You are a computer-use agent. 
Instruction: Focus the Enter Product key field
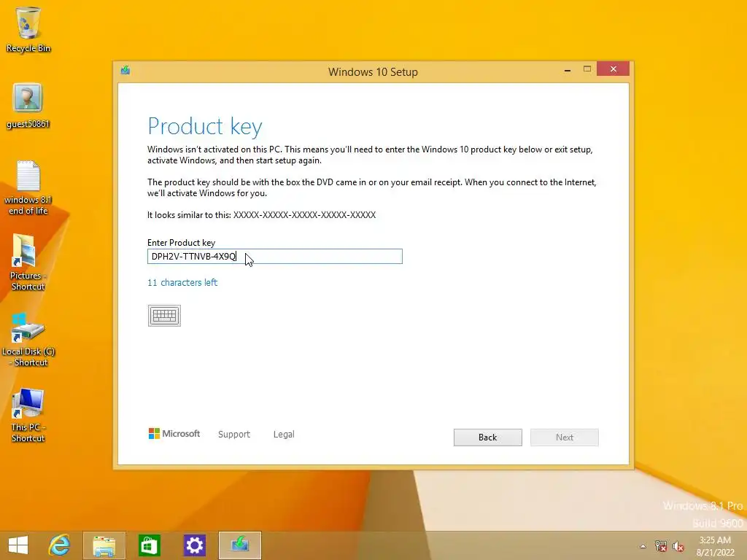(x=275, y=256)
